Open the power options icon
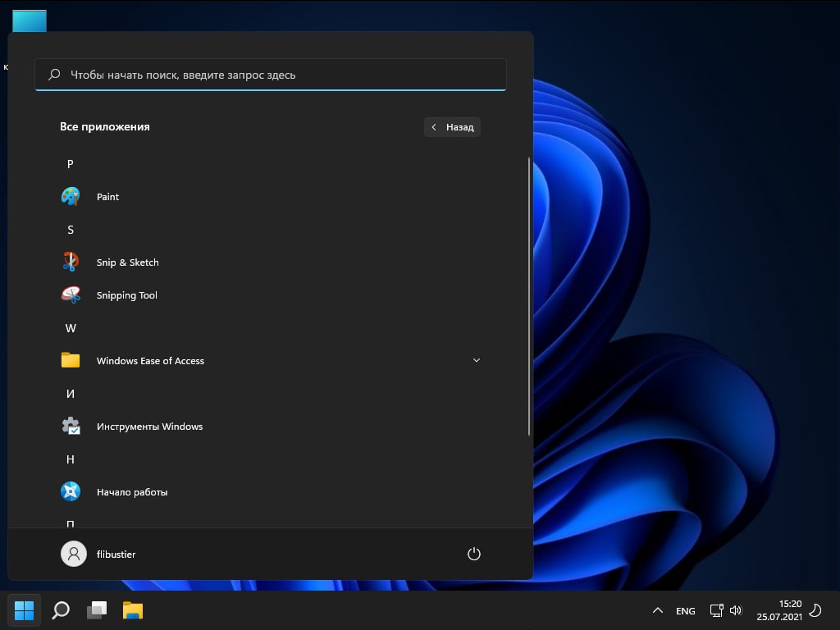The height and width of the screenshot is (630, 840). click(x=473, y=554)
